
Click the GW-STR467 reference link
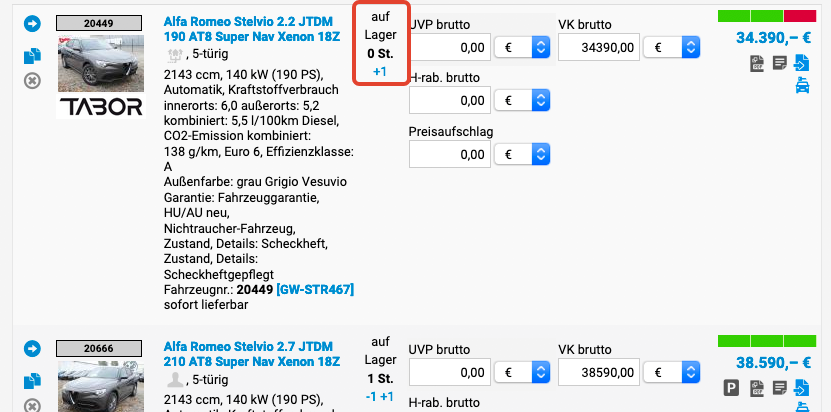pyautogui.click(x=315, y=289)
